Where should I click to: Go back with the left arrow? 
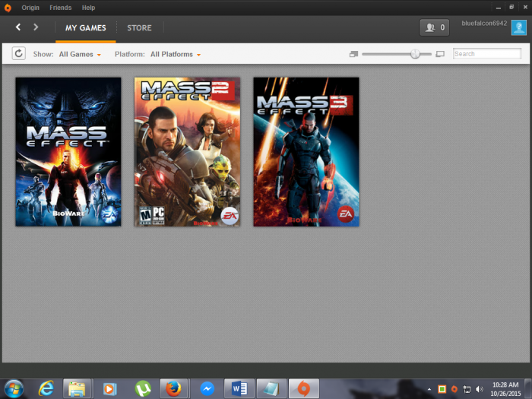click(18, 27)
